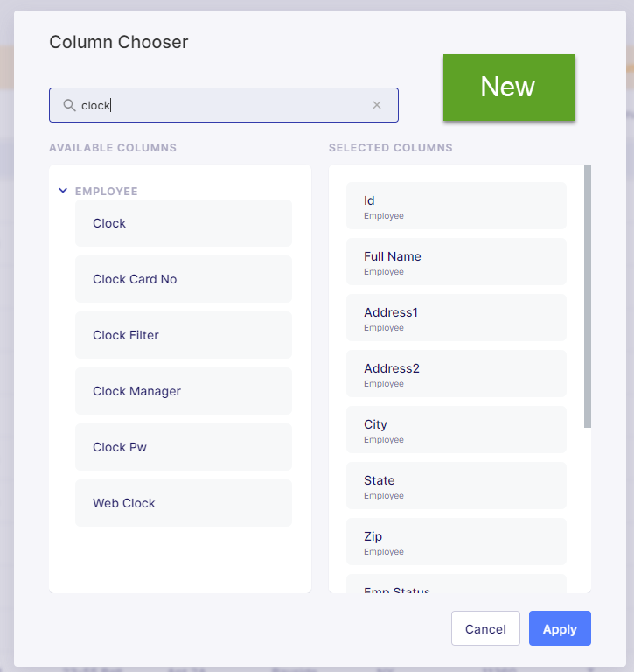634x672 pixels.
Task: Click the Address2 selected column
Action: click(456, 374)
